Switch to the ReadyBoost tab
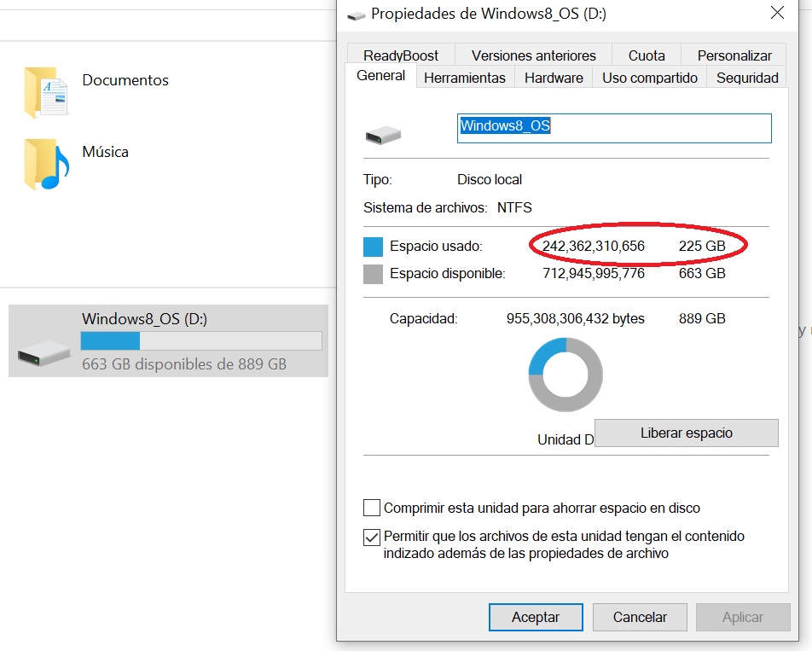The image size is (812, 651). (x=401, y=55)
